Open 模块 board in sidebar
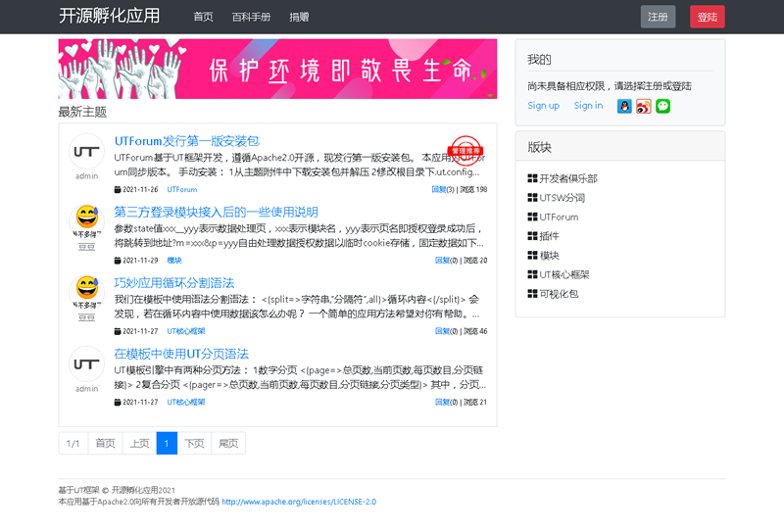 tap(549, 256)
